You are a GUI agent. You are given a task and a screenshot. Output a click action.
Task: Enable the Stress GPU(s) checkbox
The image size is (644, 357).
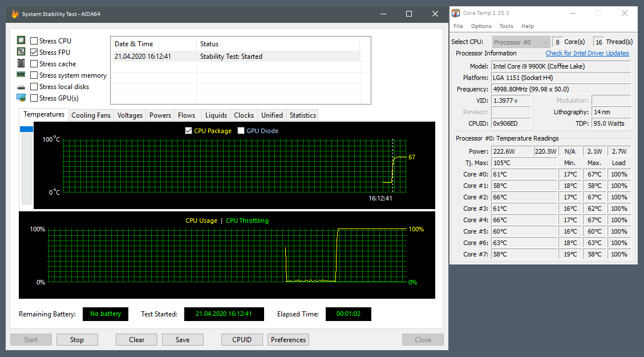click(34, 98)
